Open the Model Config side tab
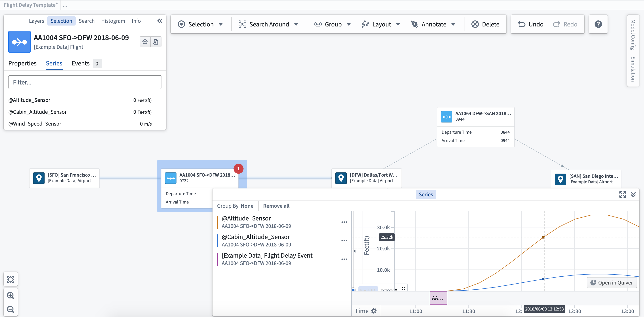 tap(633, 35)
